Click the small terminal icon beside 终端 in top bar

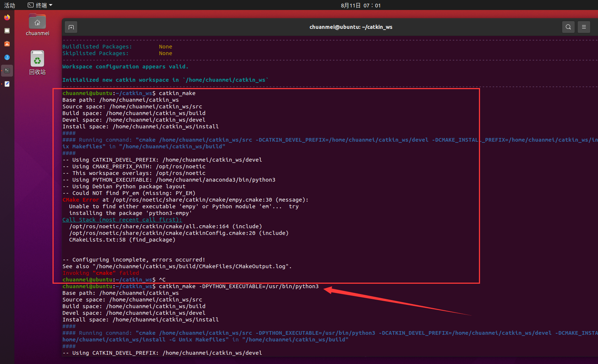30,5
